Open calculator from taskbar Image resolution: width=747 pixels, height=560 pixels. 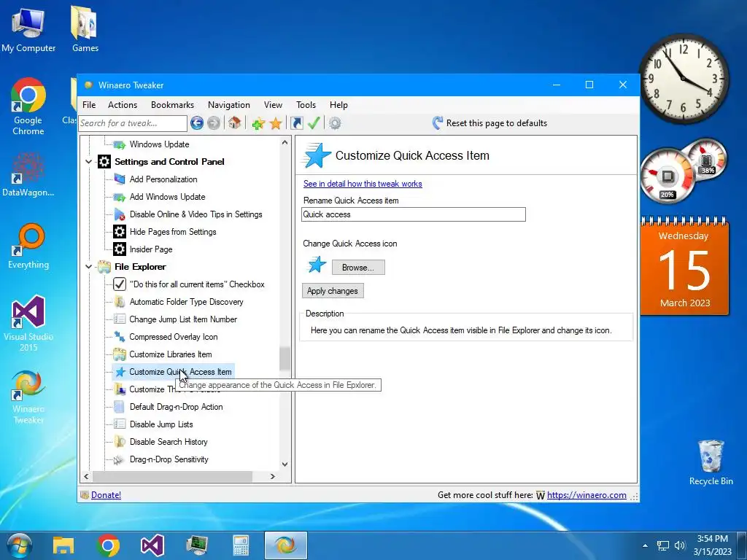point(241,545)
